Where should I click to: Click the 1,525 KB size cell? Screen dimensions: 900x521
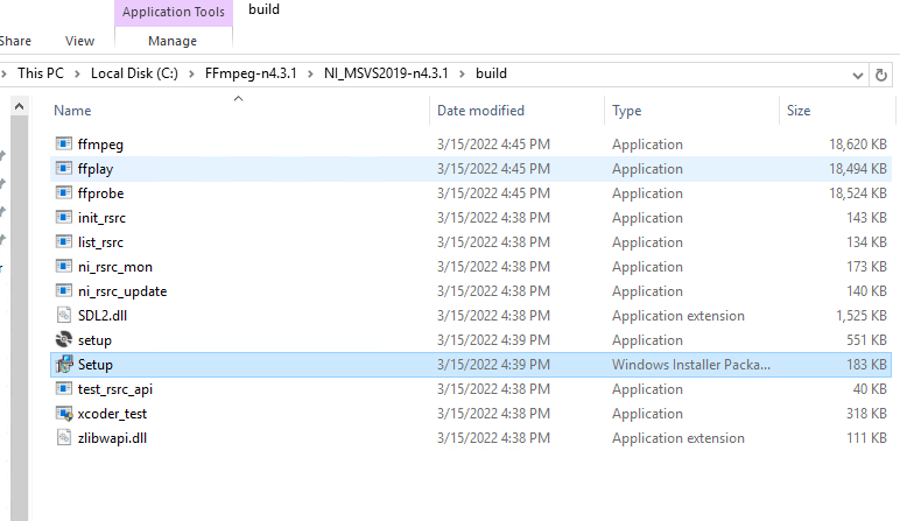click(862, 316)
